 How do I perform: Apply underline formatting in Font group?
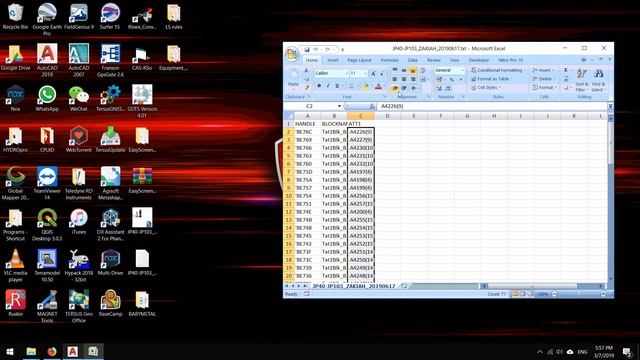click(337, 86)
